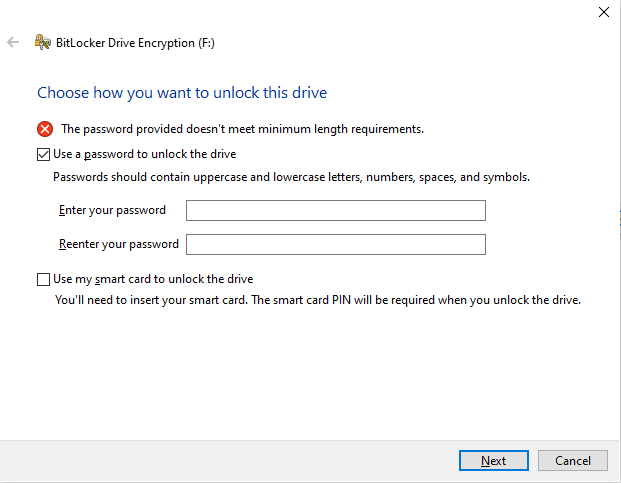
Task: Click the Next button
Action: point(493,460)
